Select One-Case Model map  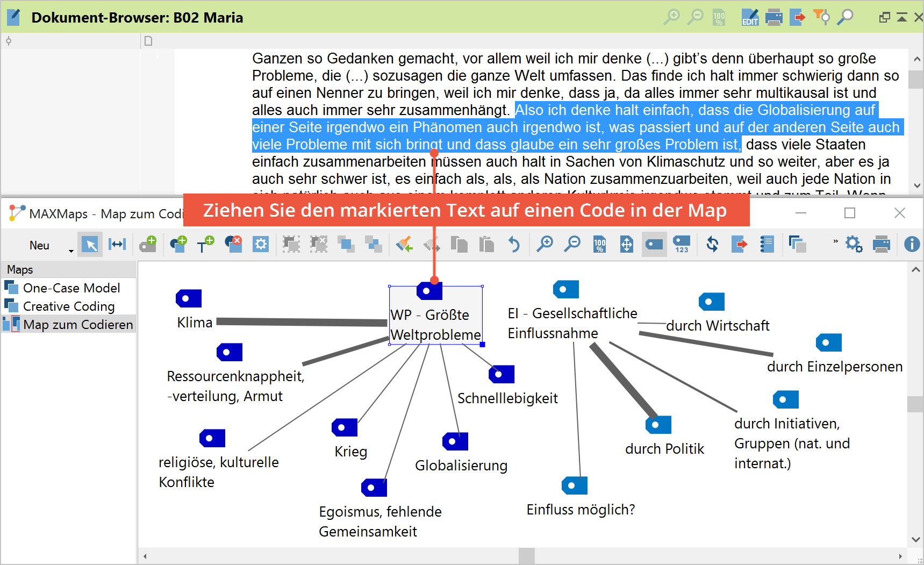click(71, 288)
